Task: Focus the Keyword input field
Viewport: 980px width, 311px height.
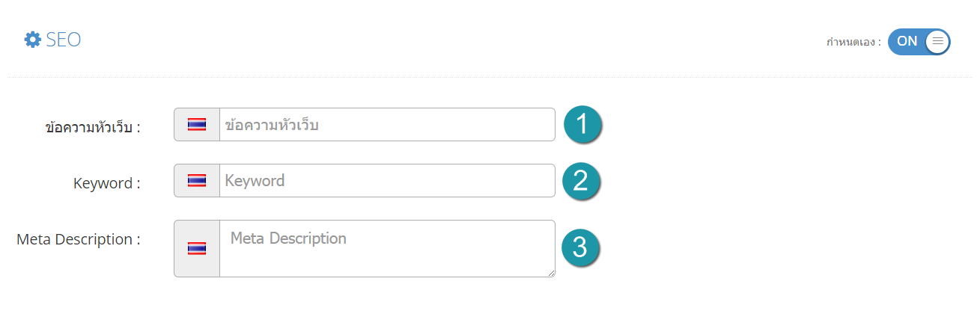Action: 387,181
